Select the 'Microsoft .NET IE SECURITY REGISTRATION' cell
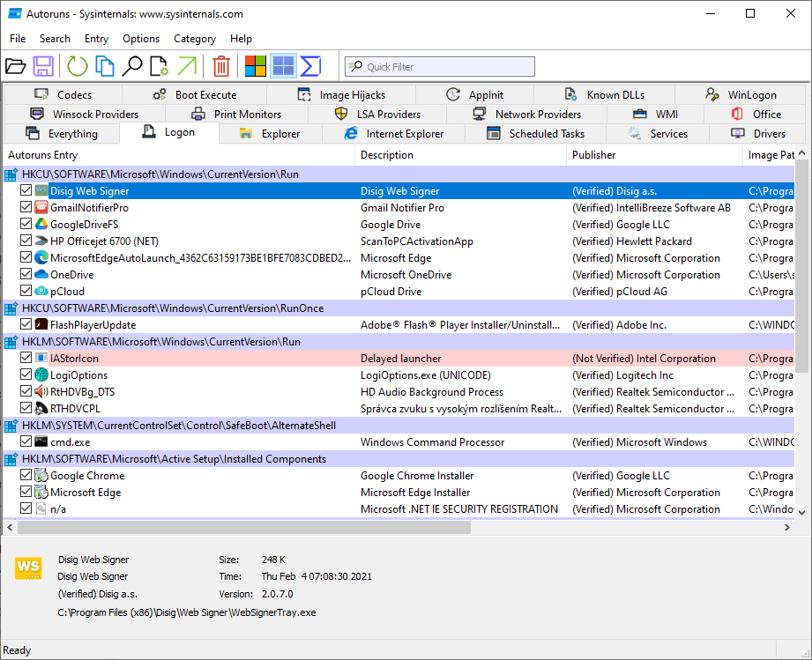The image size is (812, 660). pos(458,508)
